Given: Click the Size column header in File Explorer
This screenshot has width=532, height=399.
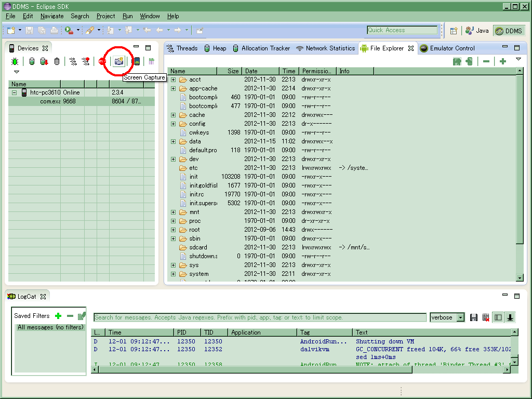Looking at the screenshot, I should click(x=229, y=71).
